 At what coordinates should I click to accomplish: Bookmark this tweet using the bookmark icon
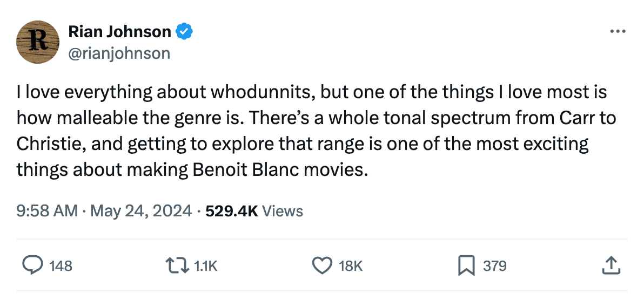466,265
